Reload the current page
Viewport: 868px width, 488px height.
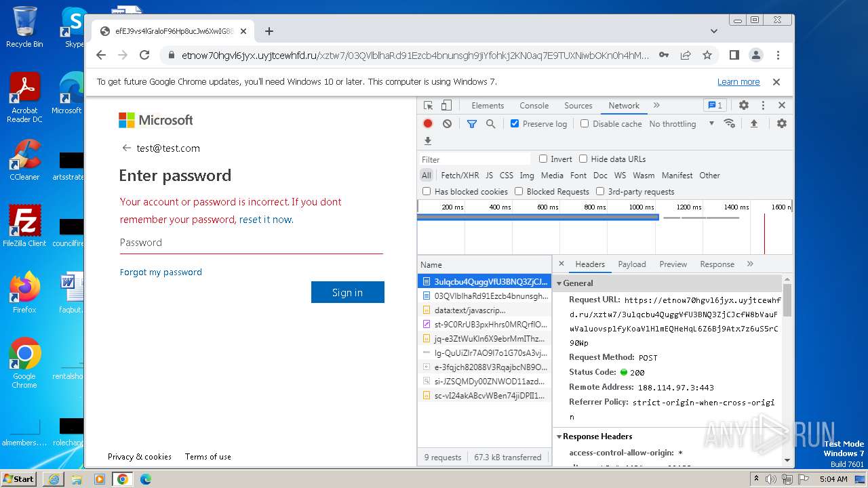(144, 56)
